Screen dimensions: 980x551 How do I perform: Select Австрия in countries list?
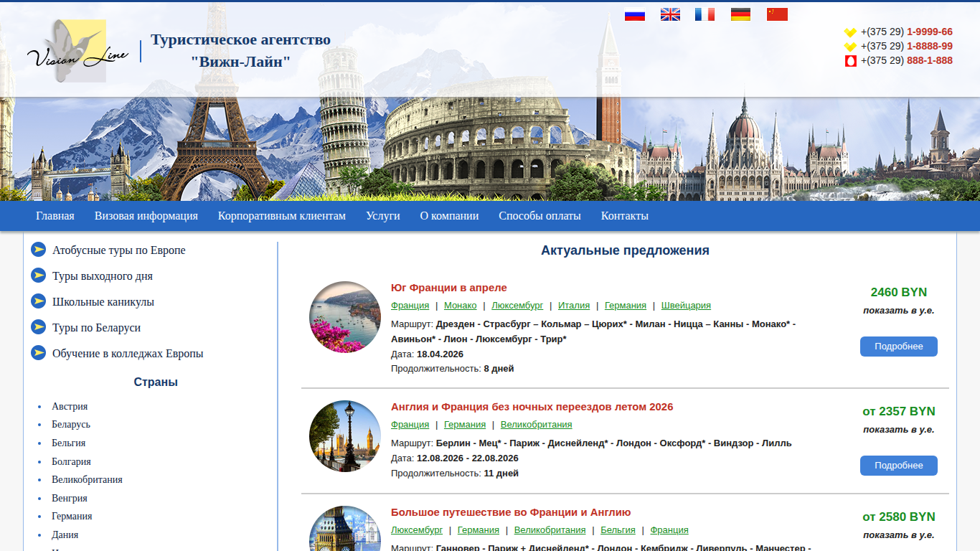coord(70,406)
